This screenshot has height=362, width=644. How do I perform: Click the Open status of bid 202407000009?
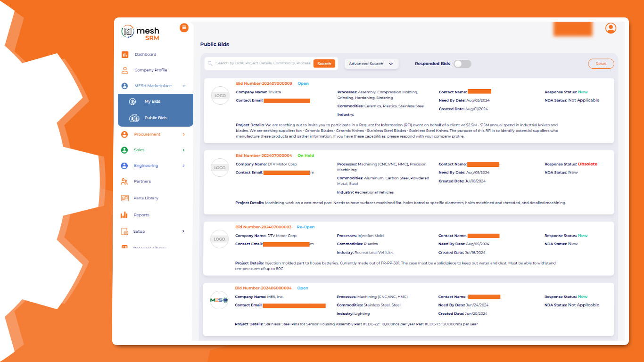(x=303, y=83)
